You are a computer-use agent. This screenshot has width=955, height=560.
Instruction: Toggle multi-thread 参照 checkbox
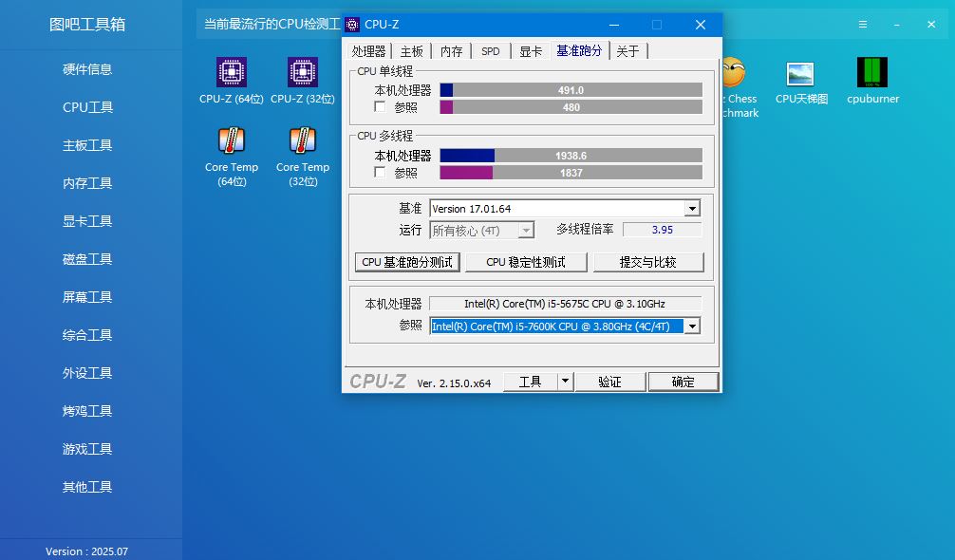point(380,172)
